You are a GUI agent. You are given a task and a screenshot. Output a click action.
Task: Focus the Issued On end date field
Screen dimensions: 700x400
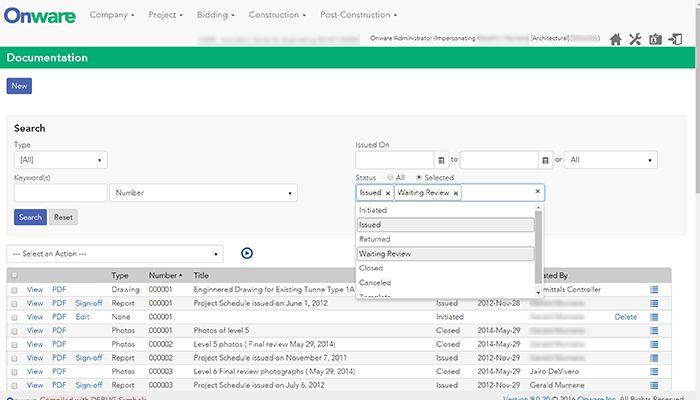tap(499, 160)
